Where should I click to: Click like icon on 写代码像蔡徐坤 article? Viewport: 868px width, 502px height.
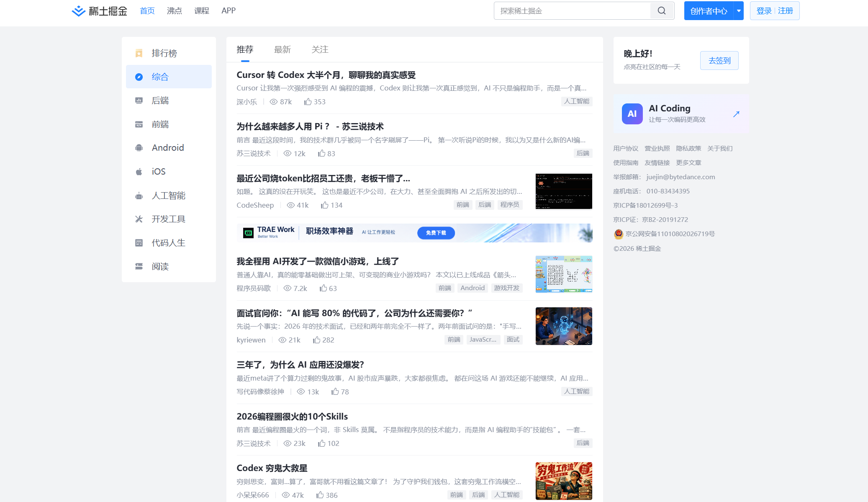pyautogui.click(x=335, y=392)
